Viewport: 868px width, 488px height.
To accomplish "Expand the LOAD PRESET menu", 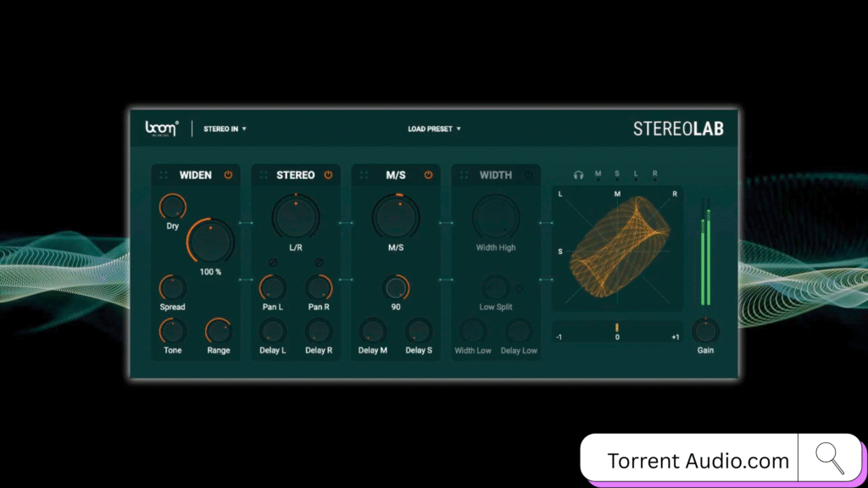I will coord(434,130).
